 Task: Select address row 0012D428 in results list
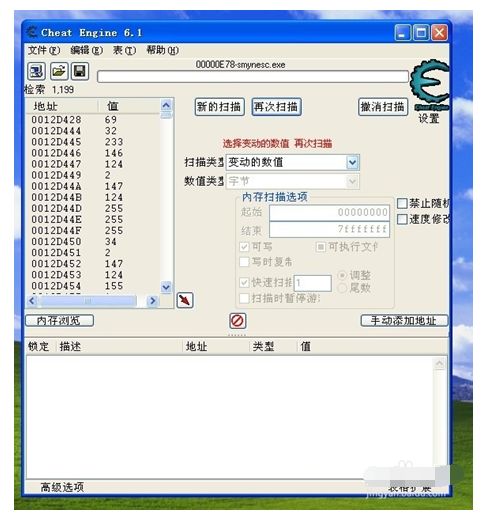coord(93,120)
